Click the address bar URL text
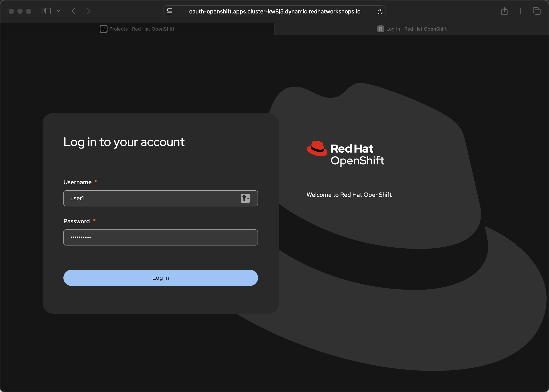549x392 pixels. coord(274,11)
